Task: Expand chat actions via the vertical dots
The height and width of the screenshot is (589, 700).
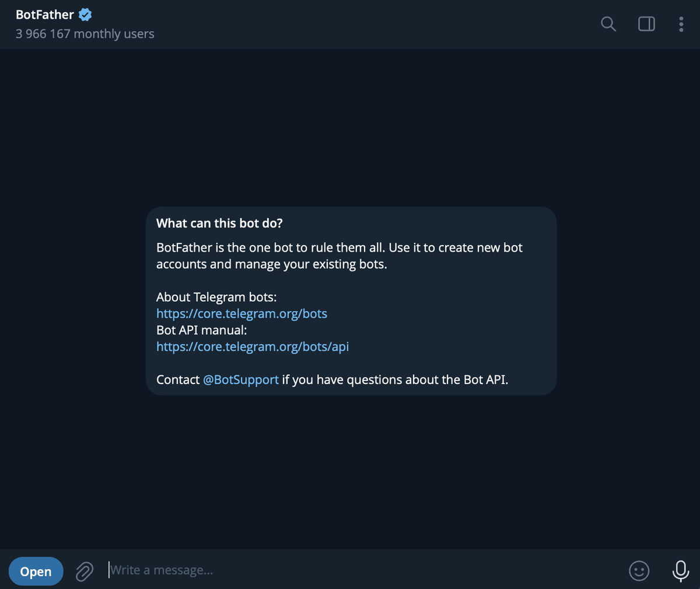Action: point(681,24)
